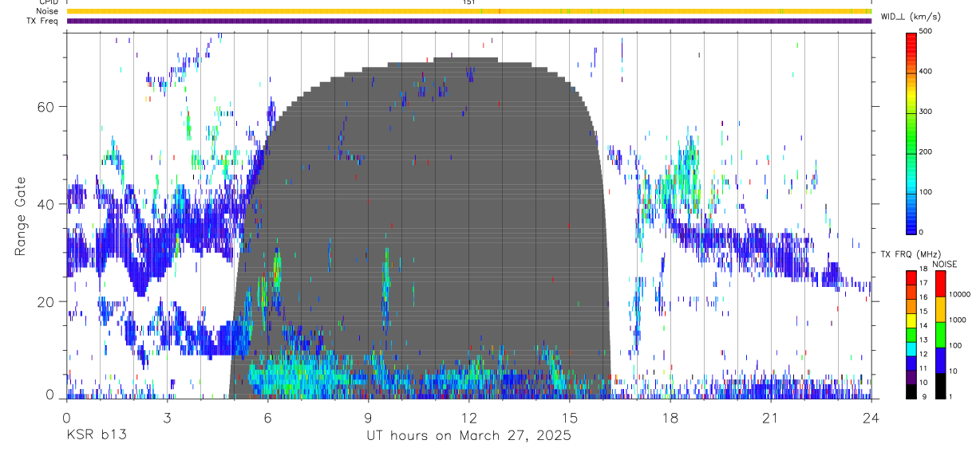
Task: Click the 'KSR b13' radar beam label
Action: tap(95, 436)
